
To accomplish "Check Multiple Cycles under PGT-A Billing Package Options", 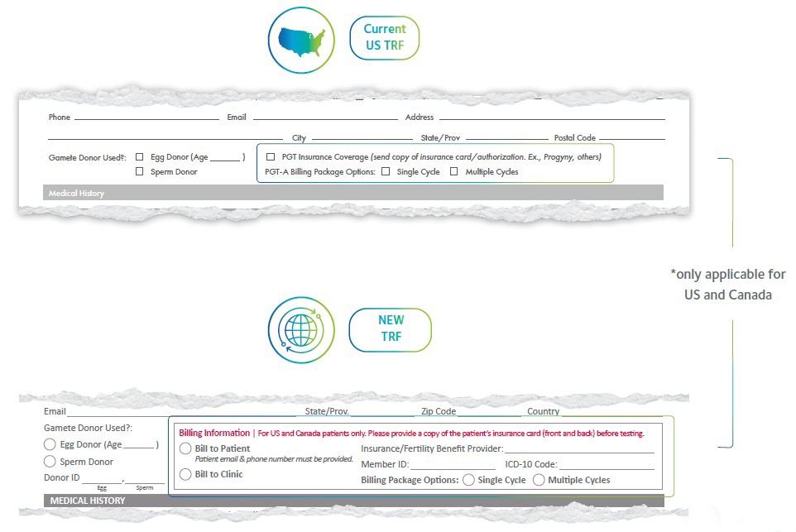I will pos(453,172).
